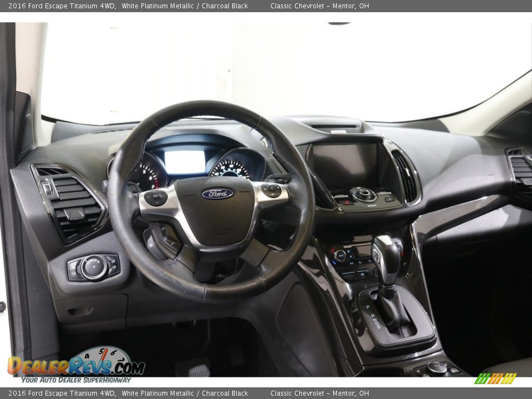
Task: Click the center vertical air vent slats
Action: [x=406, y=176]
